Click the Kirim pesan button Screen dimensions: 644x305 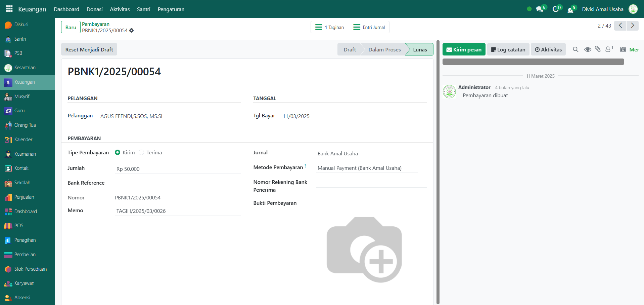pos(464,49)
